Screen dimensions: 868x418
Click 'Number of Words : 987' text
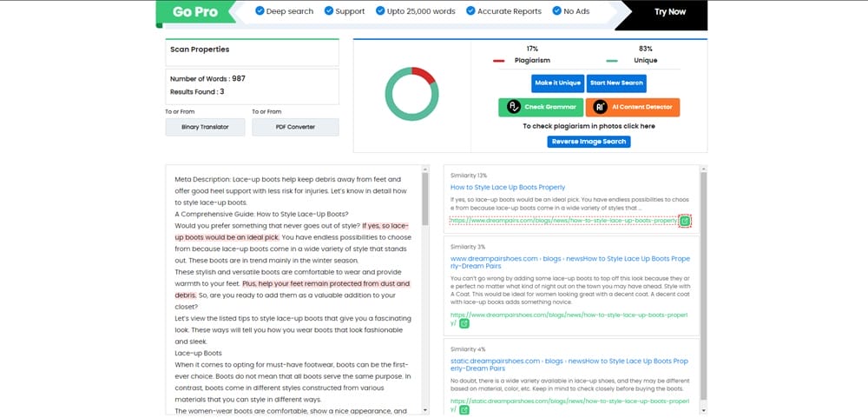tap(207, 79)
